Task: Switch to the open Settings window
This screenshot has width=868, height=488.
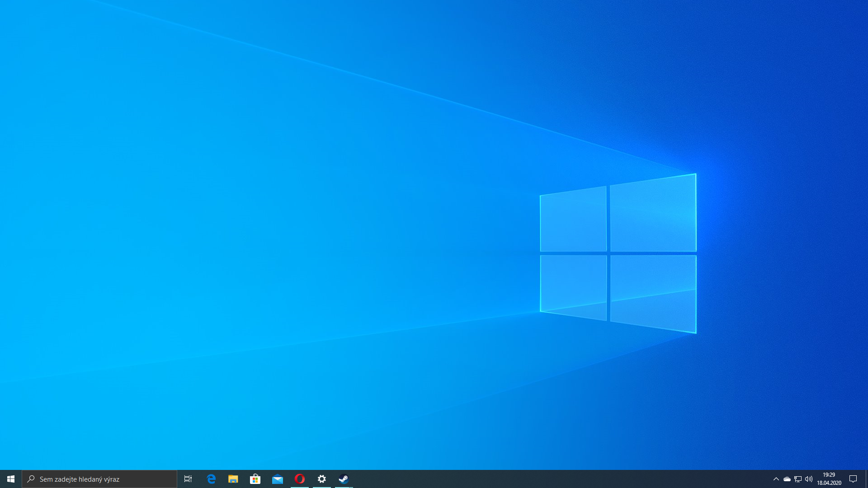Action: [x=322, y=479]
